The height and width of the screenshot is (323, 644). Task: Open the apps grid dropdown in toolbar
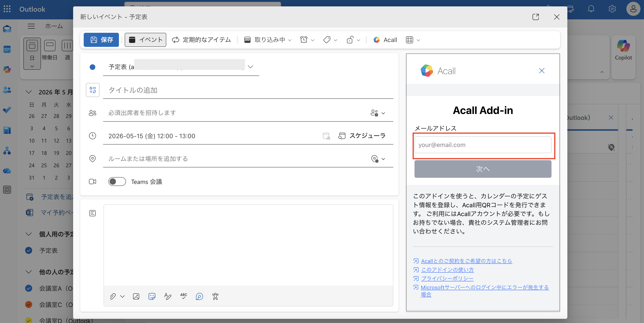tap(413, 40)
